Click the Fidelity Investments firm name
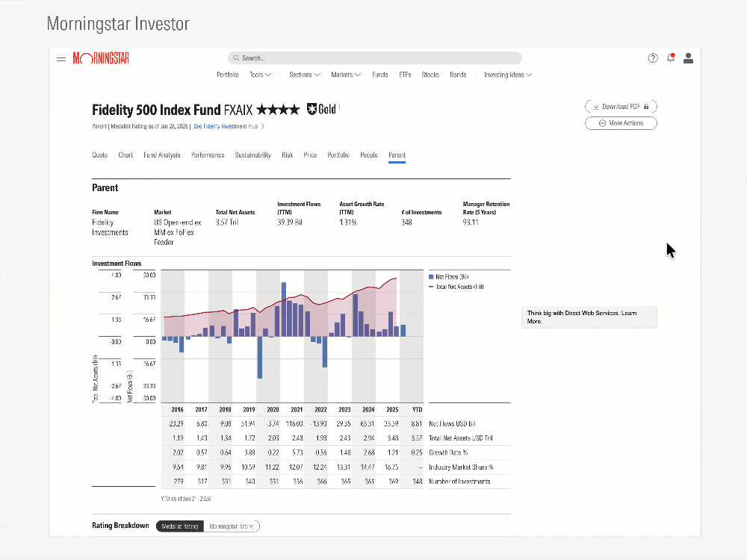The height and width of the screenshot is (560, 747). click(x=110, y=228)
